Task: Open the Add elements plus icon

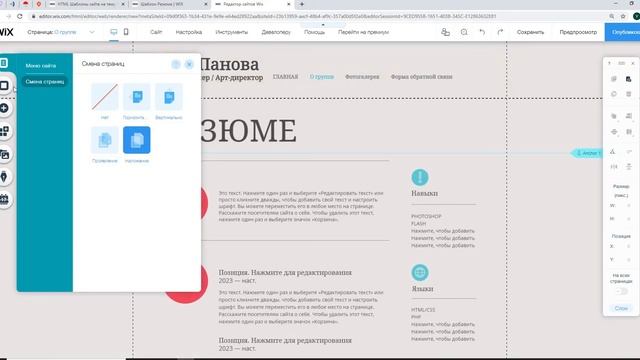Action: click(x=4, y=108)
